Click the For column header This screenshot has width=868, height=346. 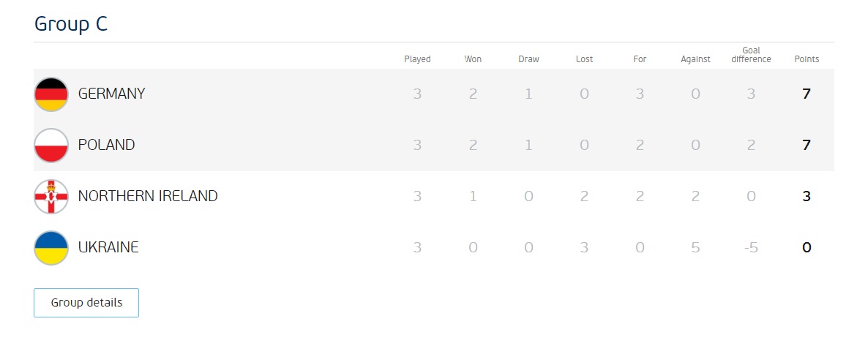pyautogui.click(x=640, y=59)
